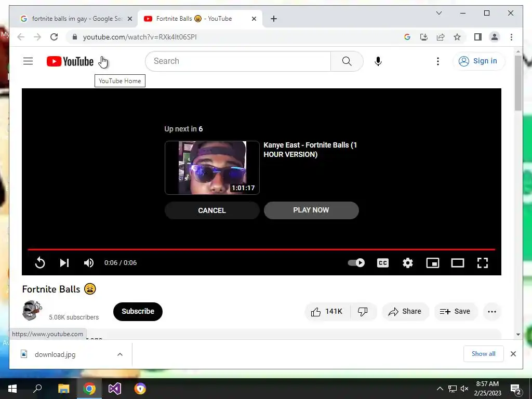This screenshot has width=532, height=399.
Task: Expand download.jpg options chevron
Action: [x=120, y=354]
